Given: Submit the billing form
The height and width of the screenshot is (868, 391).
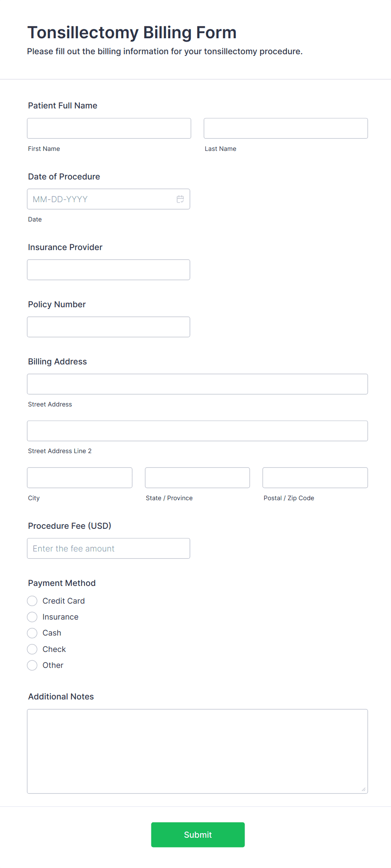Looking at the screenshot, I should pyautogui.click(x=198, y=835).
